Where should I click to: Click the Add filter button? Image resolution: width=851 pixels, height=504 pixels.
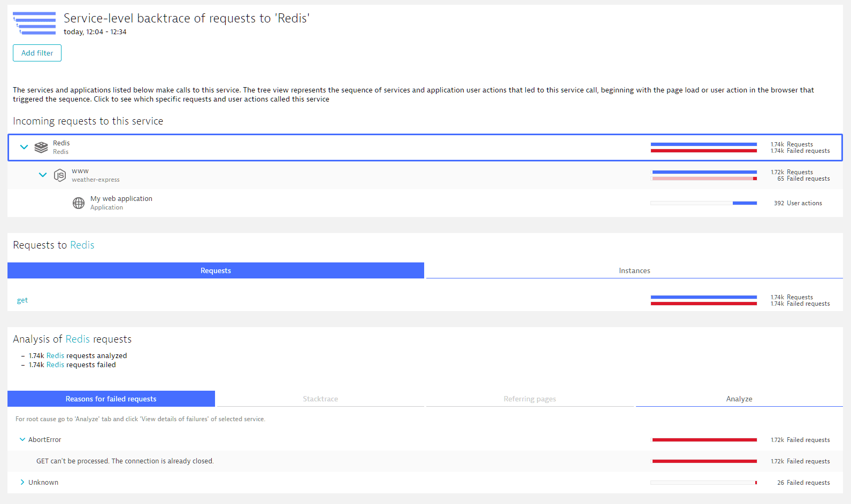37,53
